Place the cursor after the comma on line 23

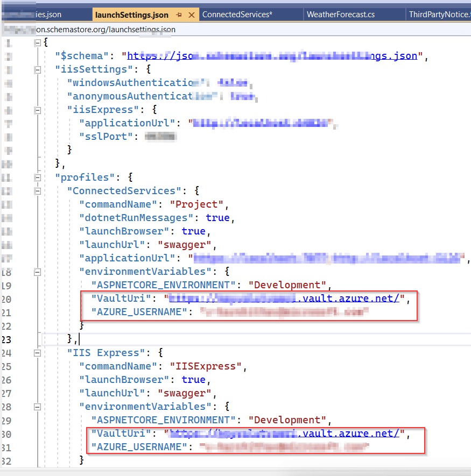pyautogui.click(x=78, y=339)
